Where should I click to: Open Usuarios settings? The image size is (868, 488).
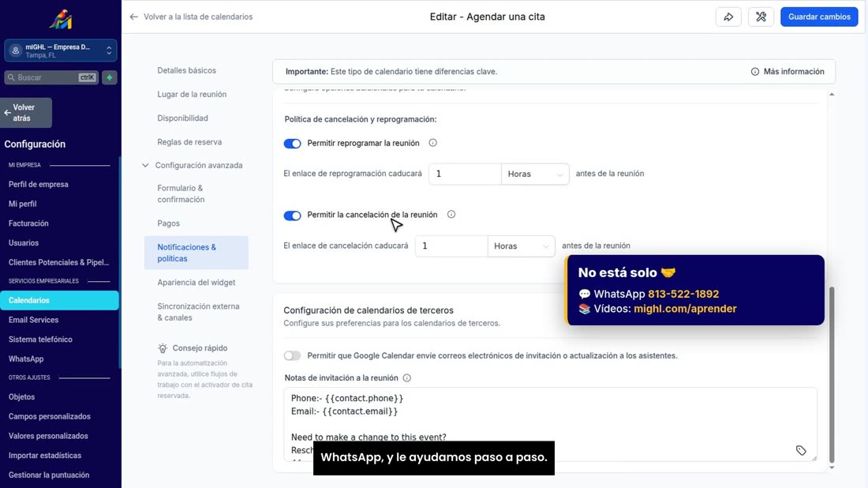coord(23,242)
